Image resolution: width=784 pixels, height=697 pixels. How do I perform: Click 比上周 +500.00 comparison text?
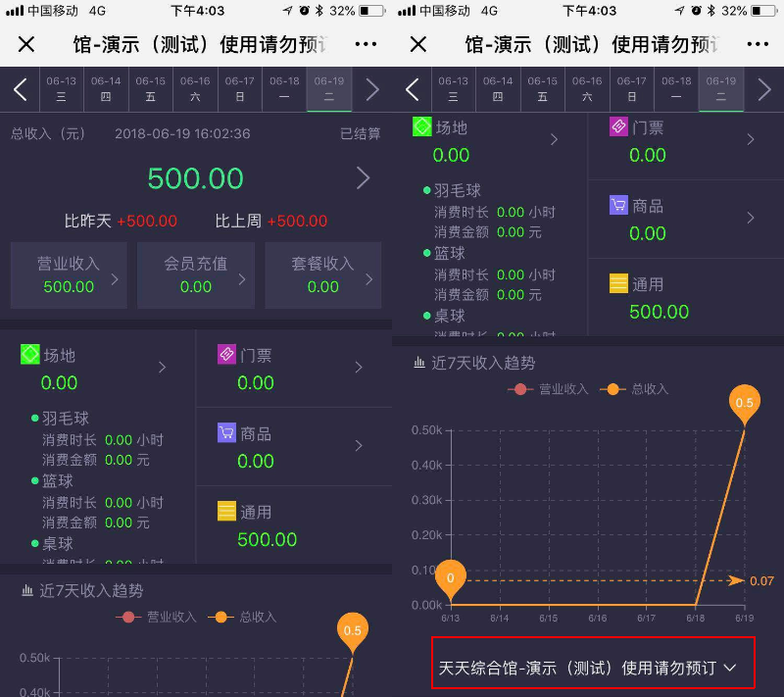click(x=271, y=221)
